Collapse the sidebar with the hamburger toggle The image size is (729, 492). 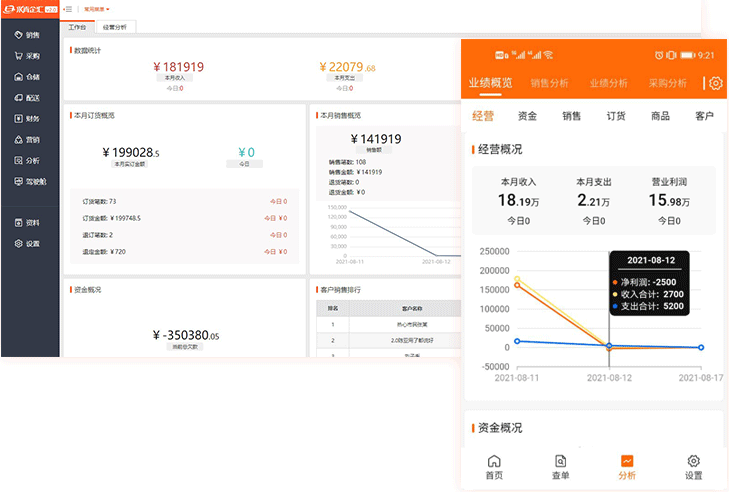click(x=68, y=8)
